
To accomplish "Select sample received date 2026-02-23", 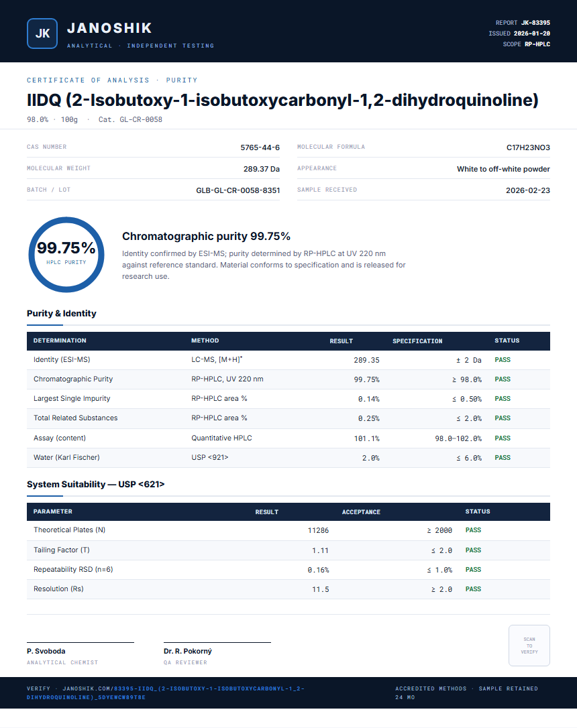I will click(x=528, y=190).
